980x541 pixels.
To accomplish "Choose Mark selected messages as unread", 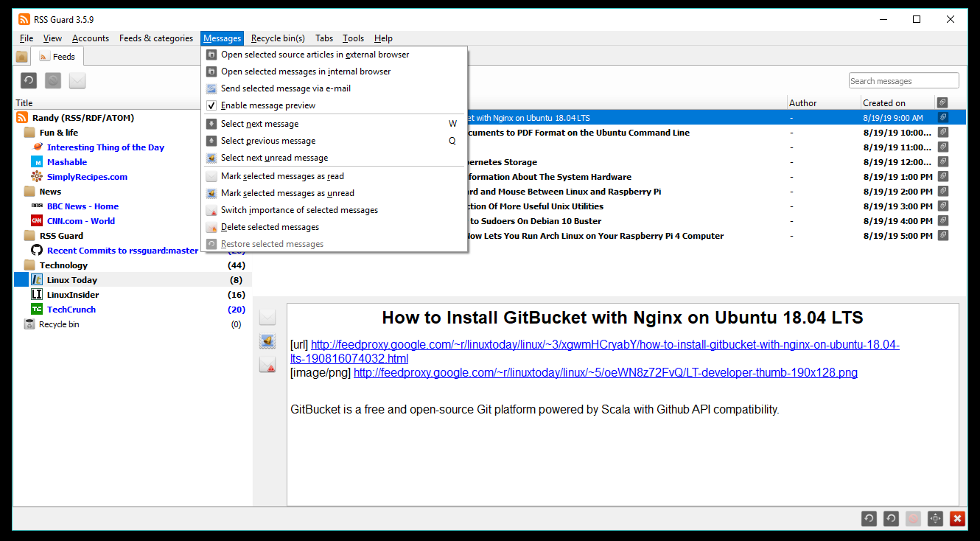I will point(335,193).
